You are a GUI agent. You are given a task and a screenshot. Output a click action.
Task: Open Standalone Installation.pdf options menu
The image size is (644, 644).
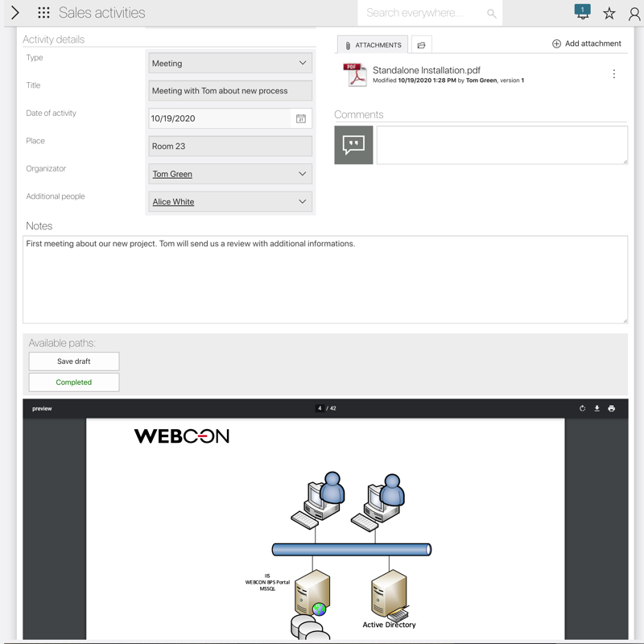[x=613, y=74]
